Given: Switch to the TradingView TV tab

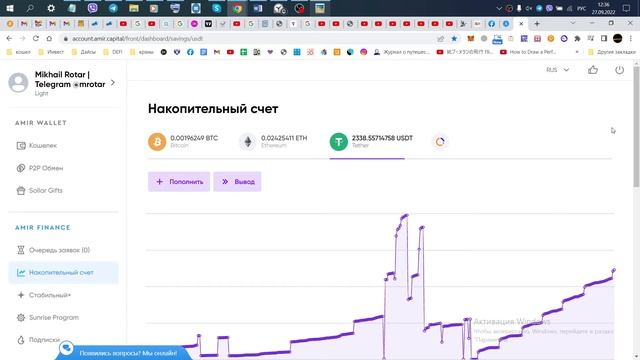Looking at the screenshot, I should pos(208,24).
